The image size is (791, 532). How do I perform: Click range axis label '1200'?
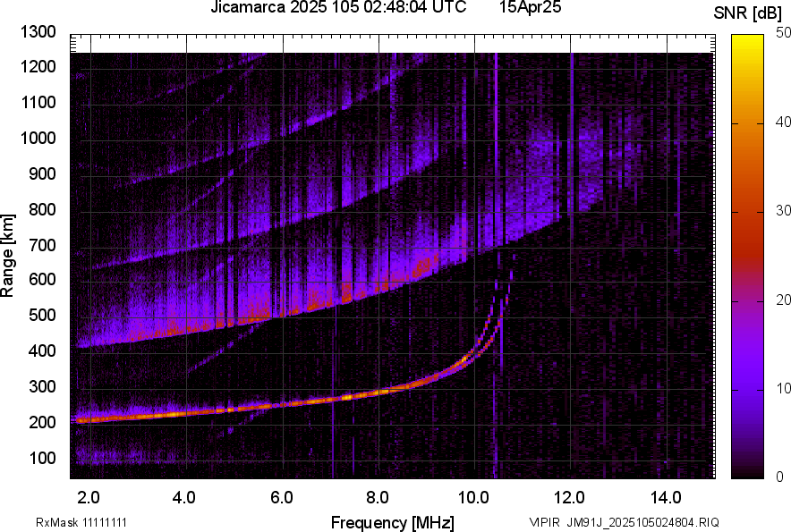point(38,66)
